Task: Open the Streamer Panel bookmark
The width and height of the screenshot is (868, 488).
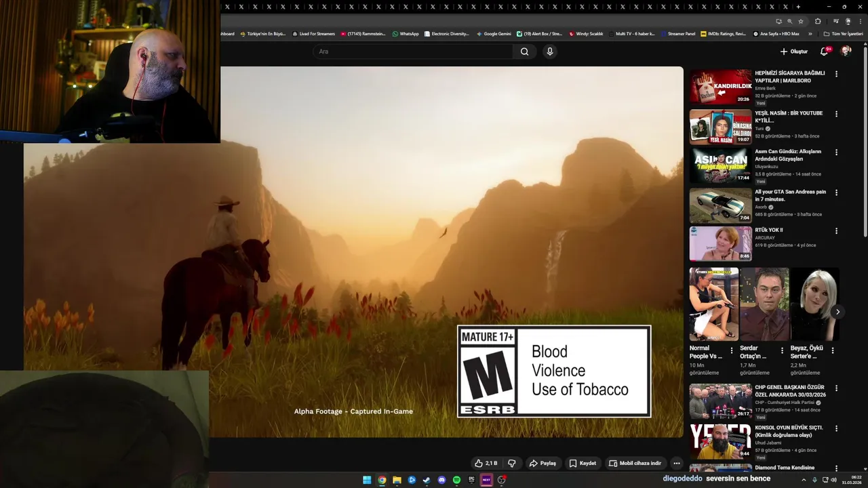Action: pos(677,33)
